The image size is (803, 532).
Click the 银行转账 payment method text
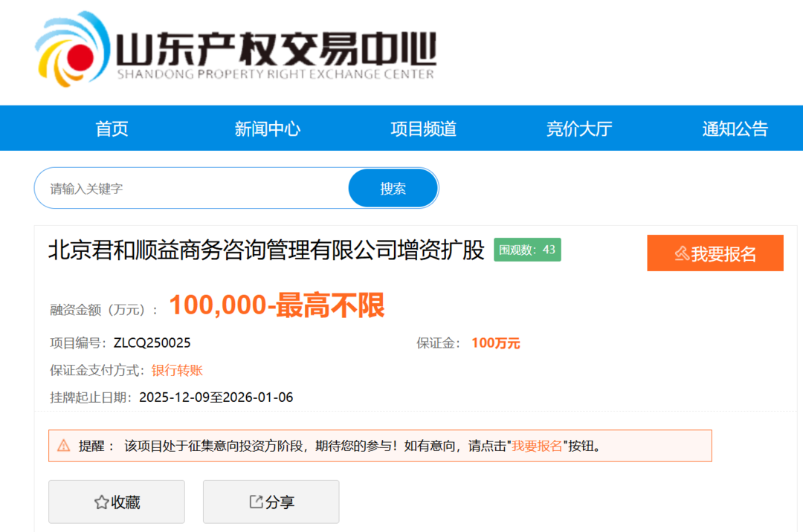(x=177, y=370)
